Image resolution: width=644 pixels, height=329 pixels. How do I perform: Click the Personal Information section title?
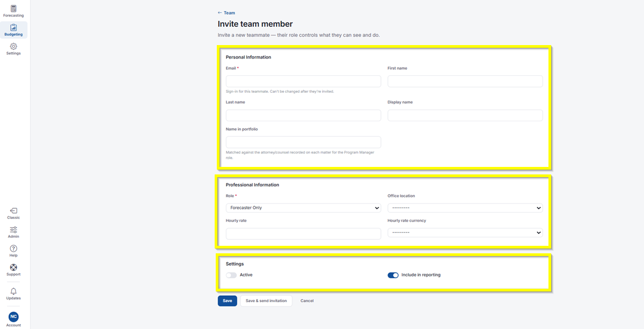click(x=248, y=57)
